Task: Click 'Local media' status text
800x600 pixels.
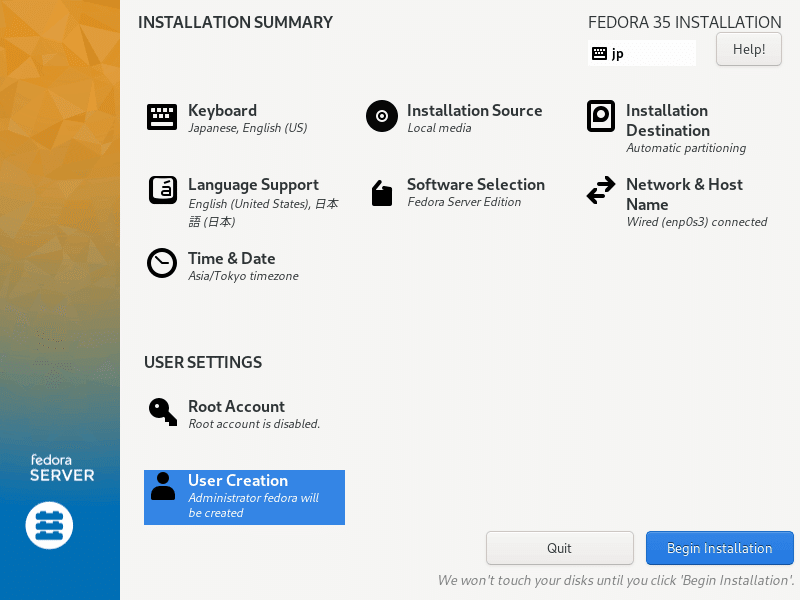Action: click(439, 128)
